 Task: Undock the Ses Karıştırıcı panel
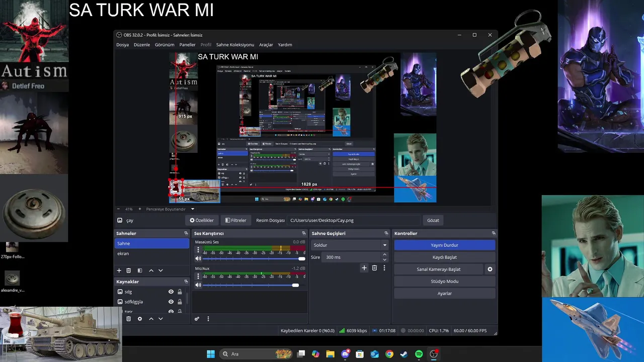click(x=303, y=233)
